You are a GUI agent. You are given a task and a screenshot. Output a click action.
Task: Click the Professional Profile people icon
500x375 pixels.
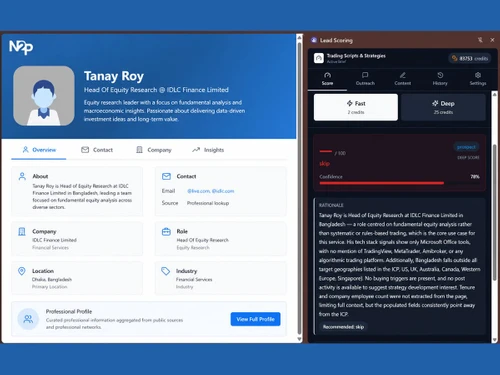pyautogui.click(x=28, y=319)
